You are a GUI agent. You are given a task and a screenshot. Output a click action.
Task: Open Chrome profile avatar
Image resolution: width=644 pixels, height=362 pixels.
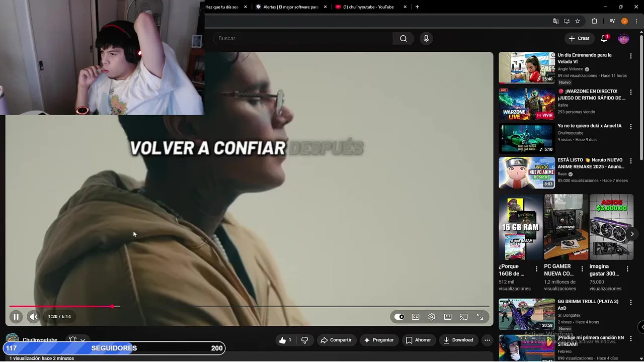[x=624, y=21]
